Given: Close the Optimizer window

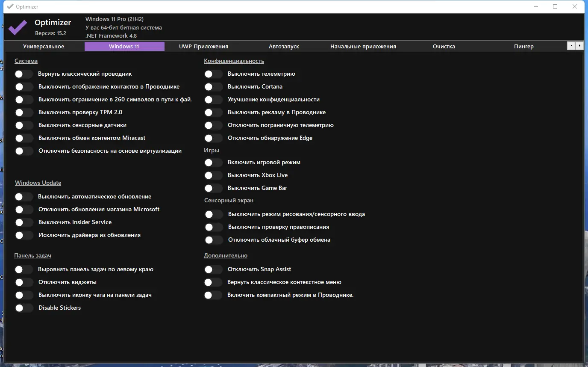Looking at the screenshot, I should tap(575, 6).
